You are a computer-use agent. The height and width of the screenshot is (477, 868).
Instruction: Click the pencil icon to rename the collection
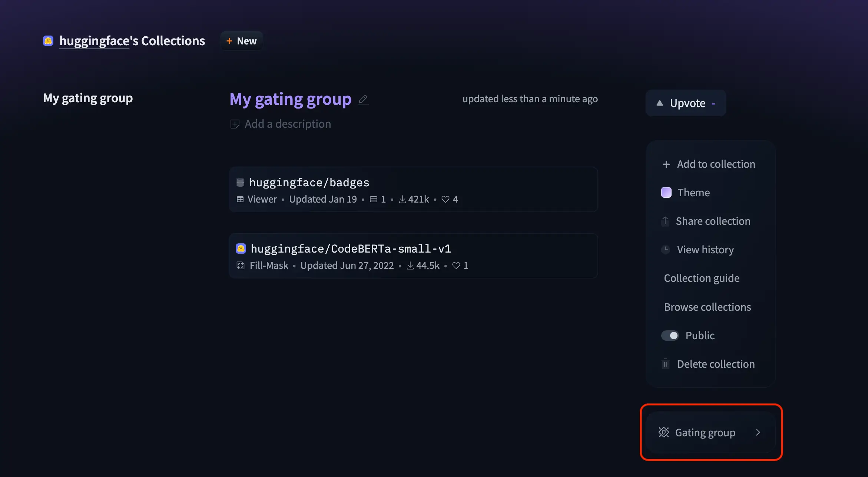coord(363,99)
